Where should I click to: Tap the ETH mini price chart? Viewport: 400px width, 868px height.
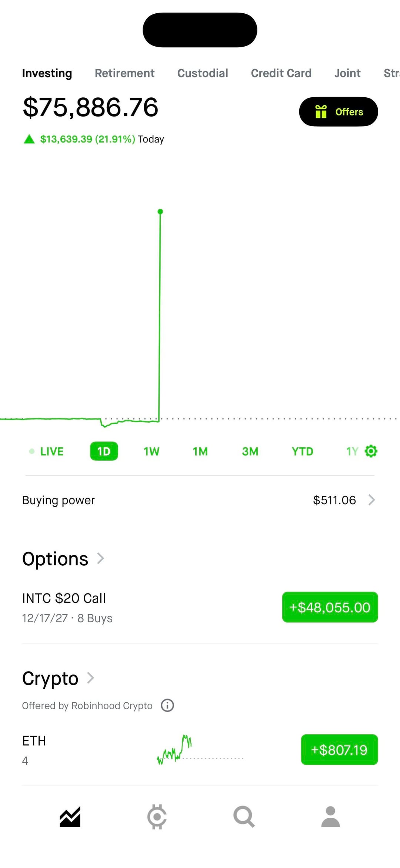click(x=200, y=750)
